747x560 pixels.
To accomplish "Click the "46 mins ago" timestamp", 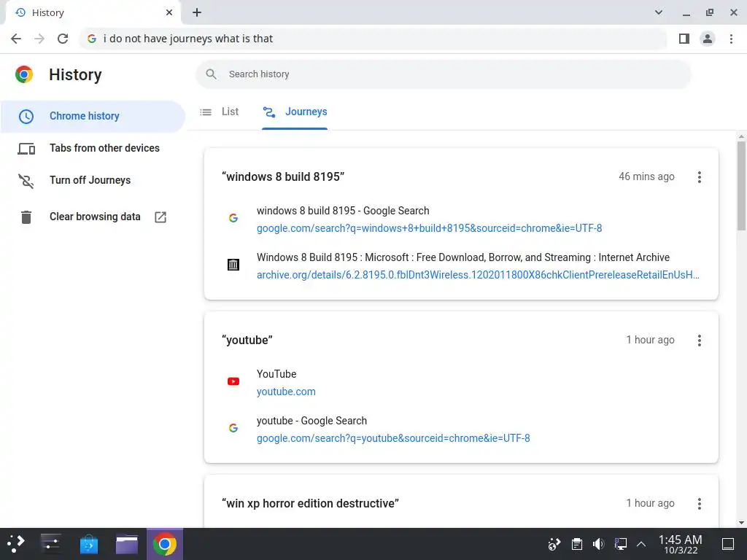I will (x=646, y=176).
